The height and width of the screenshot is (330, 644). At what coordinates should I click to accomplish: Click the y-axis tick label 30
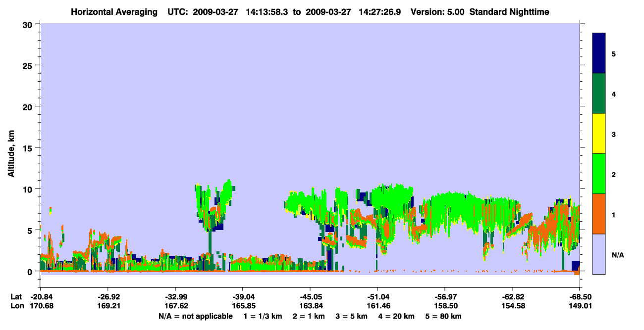29,24
